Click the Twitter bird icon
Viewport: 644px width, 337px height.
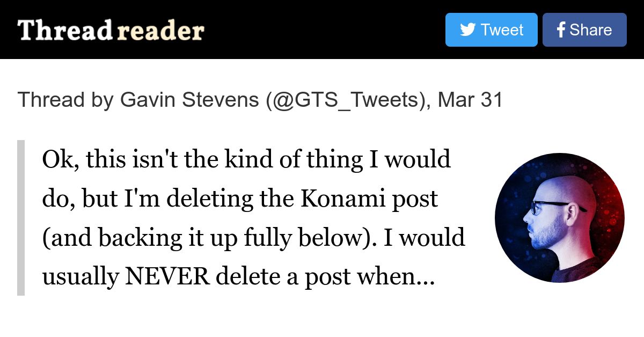pyautogui.click(x=467, y=30)
